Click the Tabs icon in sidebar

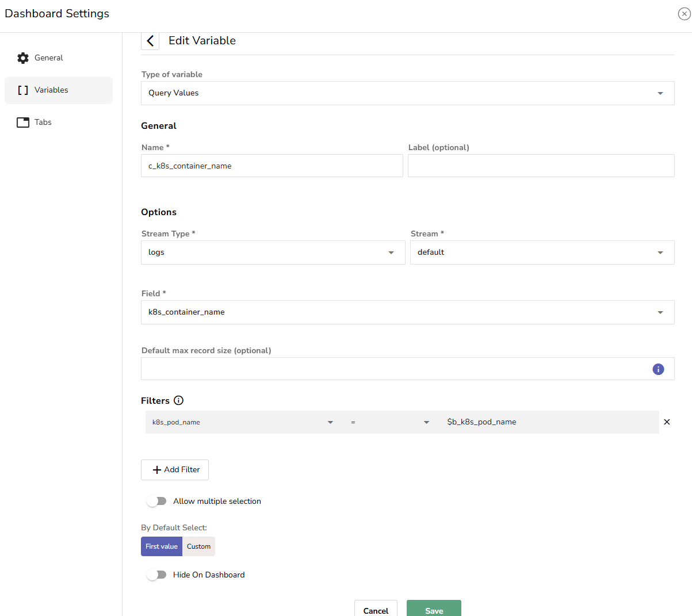(x=23, y=123)
